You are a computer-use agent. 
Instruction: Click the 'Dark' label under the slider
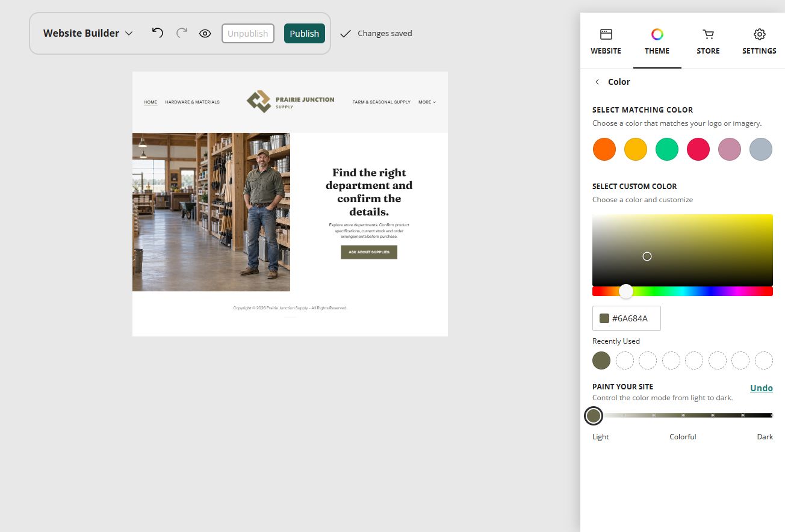(765, 437)
